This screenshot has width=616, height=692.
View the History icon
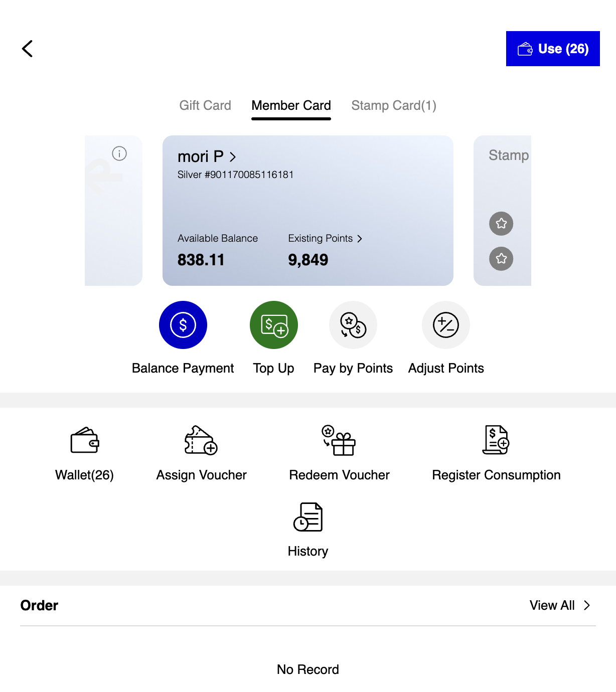click(x=308, y=517)
